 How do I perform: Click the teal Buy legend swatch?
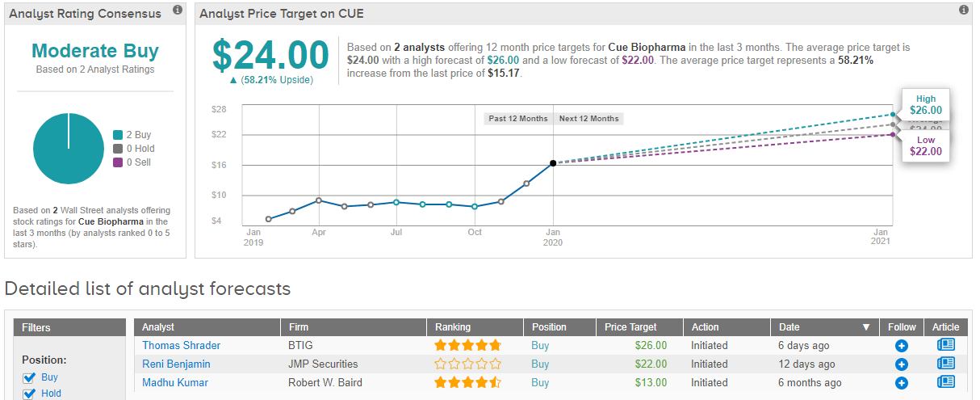[x=118, y=135]
